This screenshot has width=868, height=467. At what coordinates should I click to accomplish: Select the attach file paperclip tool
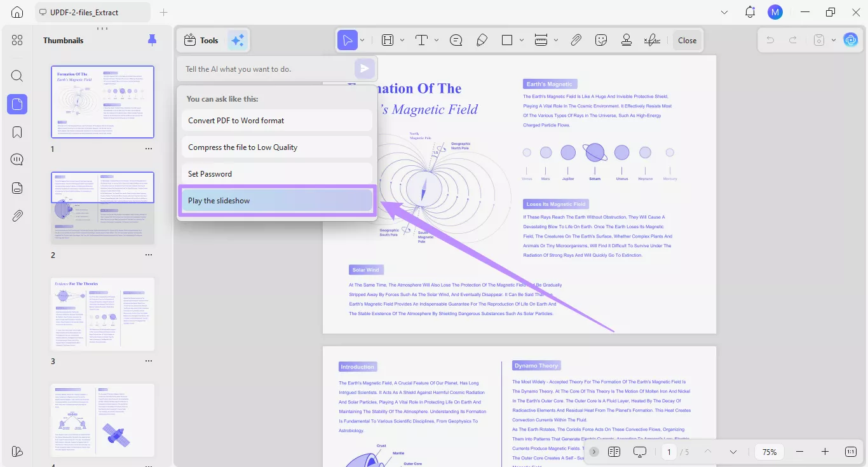(576, 40)
